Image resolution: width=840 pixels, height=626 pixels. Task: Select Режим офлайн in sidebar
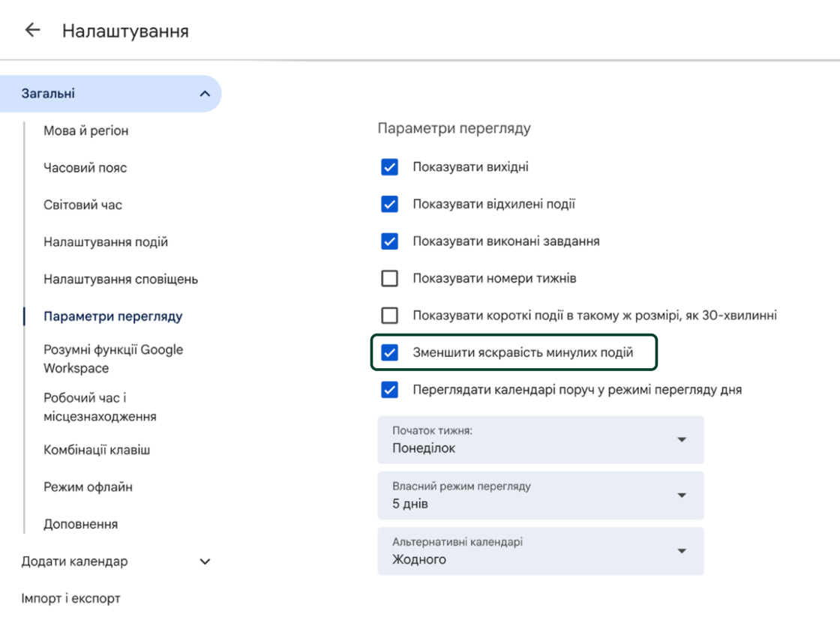click(88, 487)
